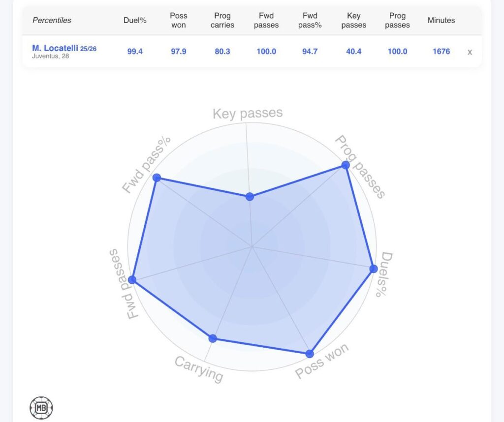Click the Key passes radar data point
Viewport: 504px width, 422px height.
[x=250, y=197]
